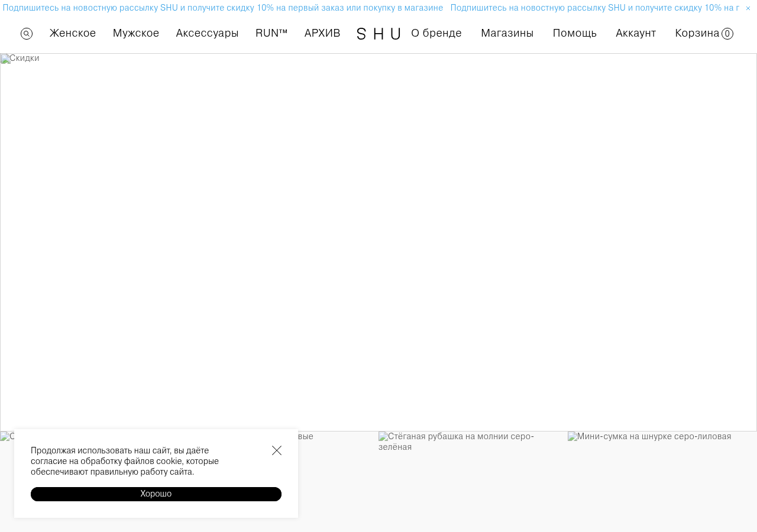Open Корзина cart
Viewport: 757px width, 532px height.
[697, 33]
